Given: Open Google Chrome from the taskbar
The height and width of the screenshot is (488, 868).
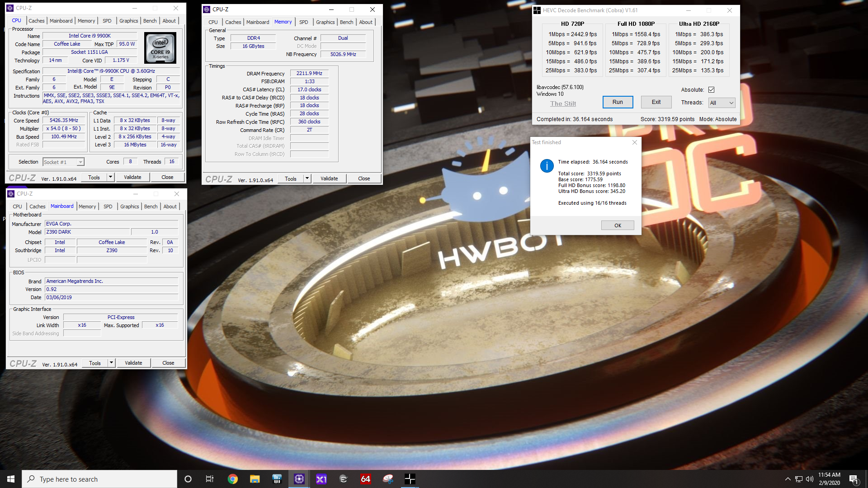Looking at the screenshot, I should point(233,479).
